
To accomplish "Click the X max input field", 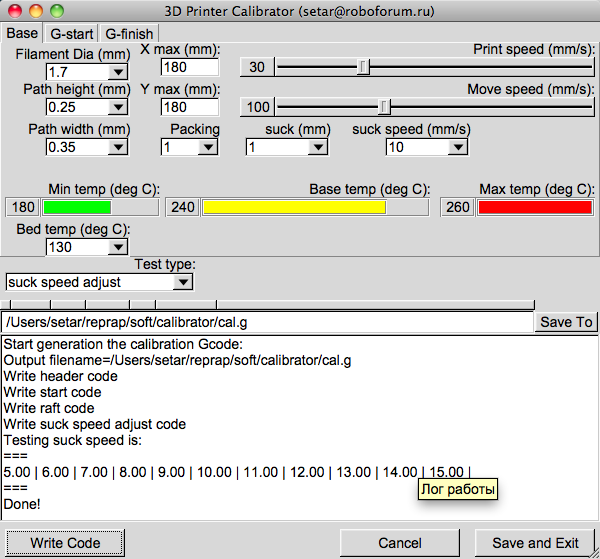I will 189,67.
